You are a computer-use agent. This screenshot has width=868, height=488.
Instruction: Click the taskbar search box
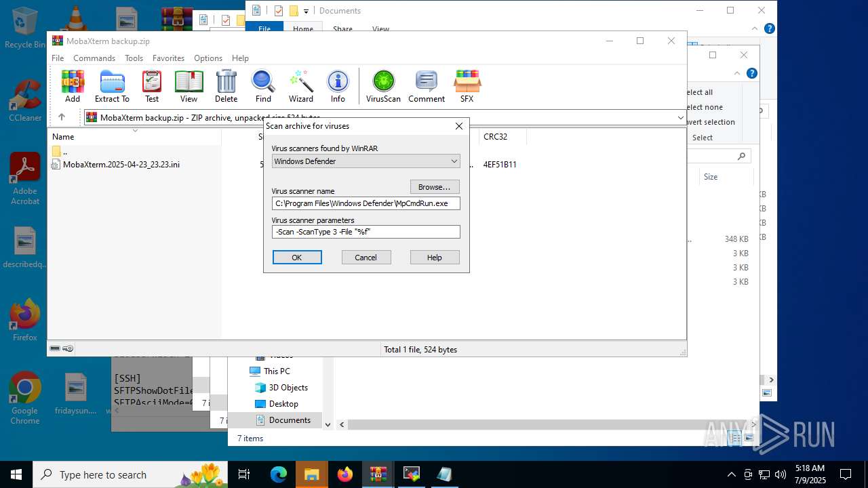tap(130, 474)
